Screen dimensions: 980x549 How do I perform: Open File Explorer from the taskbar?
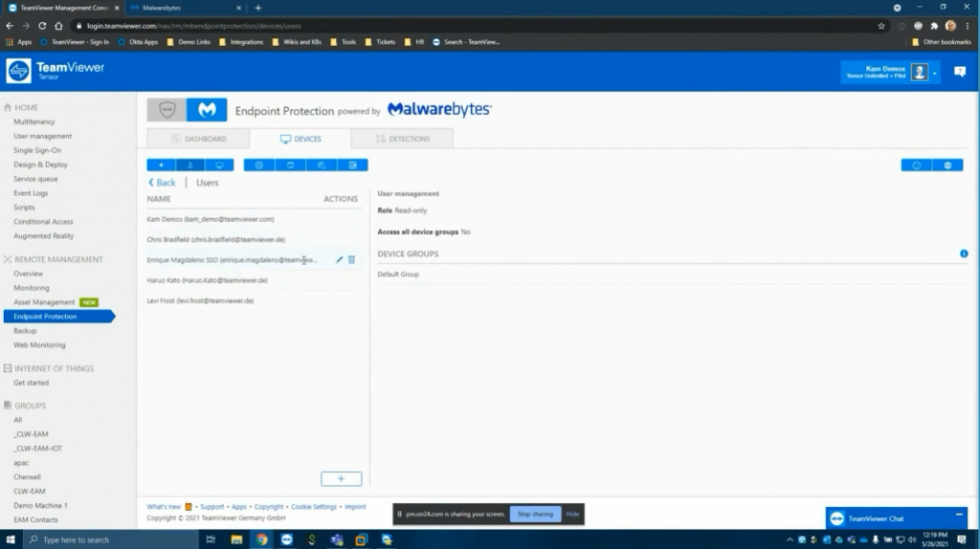[236, 539]
